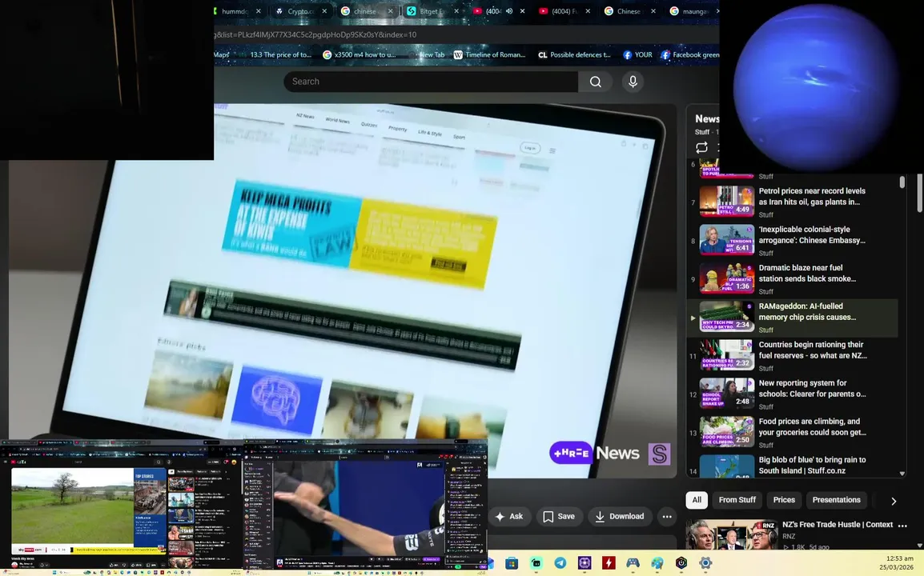This screenshot has width=924, height=576.
Task: Open the 'New Tab' bookmark
Action: click(x=427, y=54)
